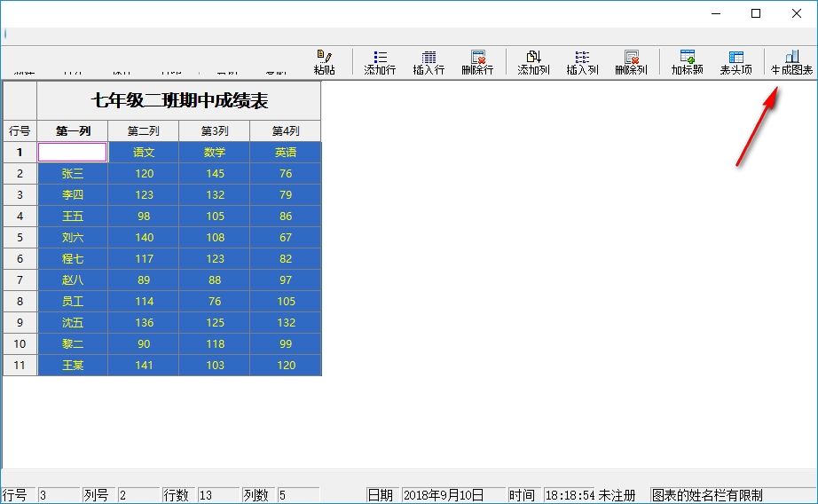818x504 pixels.
Task: Select the 英语 cell
Action: coord(286,153)
